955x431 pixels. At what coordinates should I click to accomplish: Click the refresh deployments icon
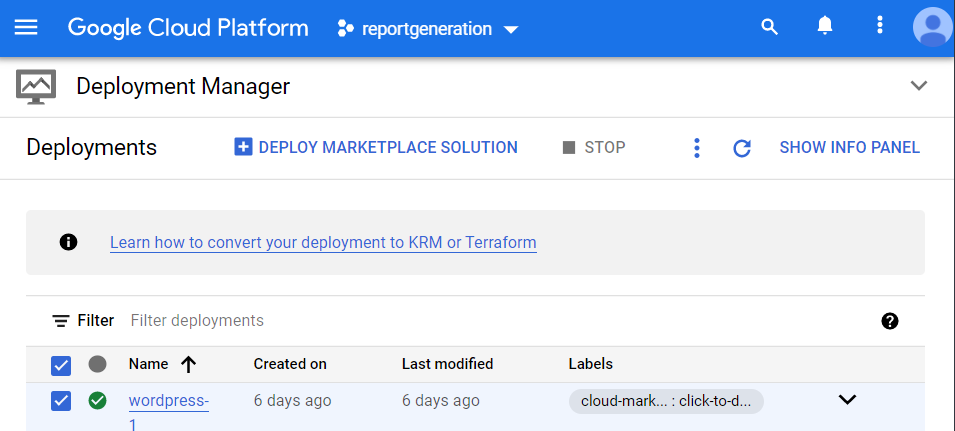[x=742, y=148]
